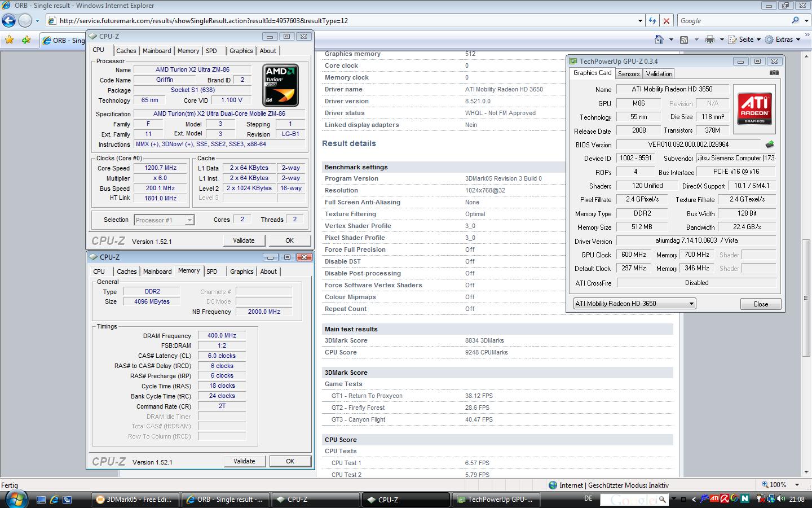Click GT2 - Firefly Forest row
This screenshot has width=812, height=508.
tap(497, 408)
